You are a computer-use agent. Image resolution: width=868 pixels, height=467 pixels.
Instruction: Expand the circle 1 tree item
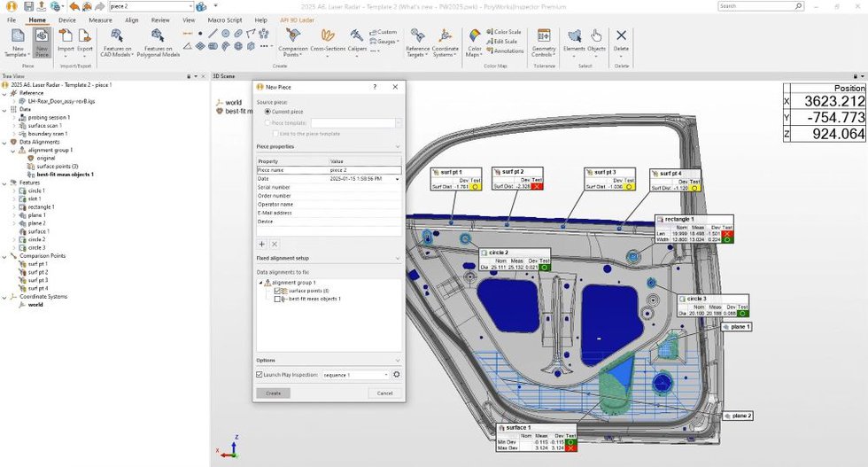pyautogui.click(x=14, y=191)
